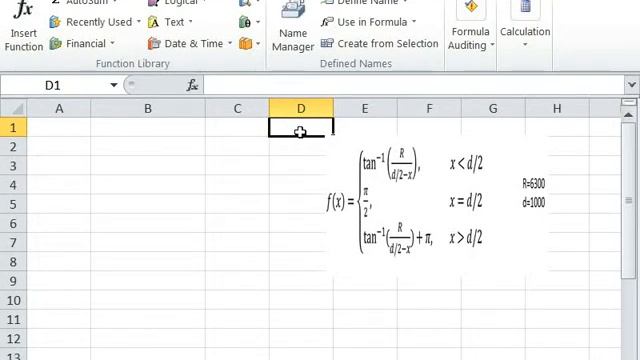Select row 3 header
Viewport: 640px width, 360px height.
click(13, 166)
